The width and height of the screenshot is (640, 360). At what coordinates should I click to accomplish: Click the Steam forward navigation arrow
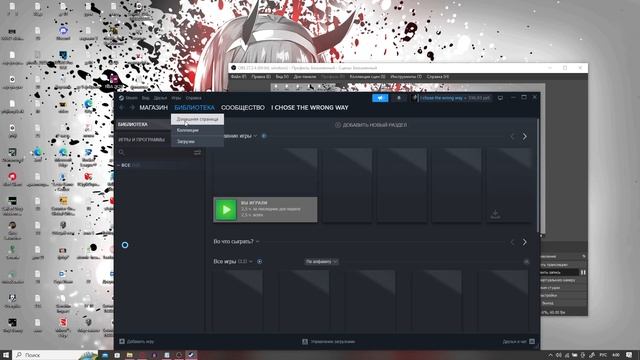tap(132, 108)
